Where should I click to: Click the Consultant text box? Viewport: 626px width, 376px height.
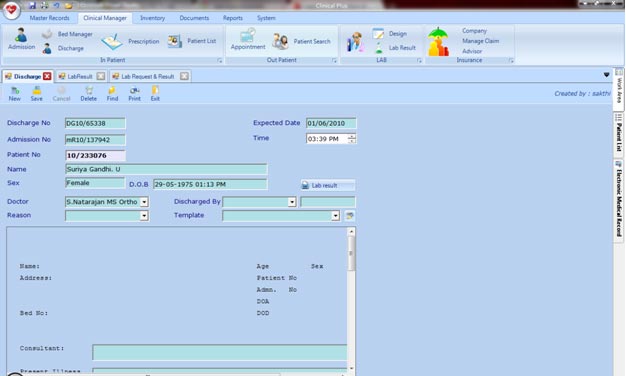220,352
